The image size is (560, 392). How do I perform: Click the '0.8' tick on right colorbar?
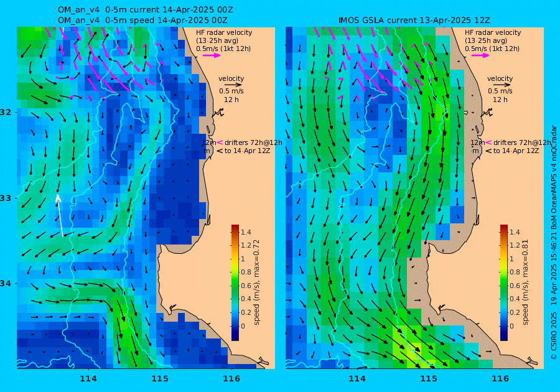515,273
